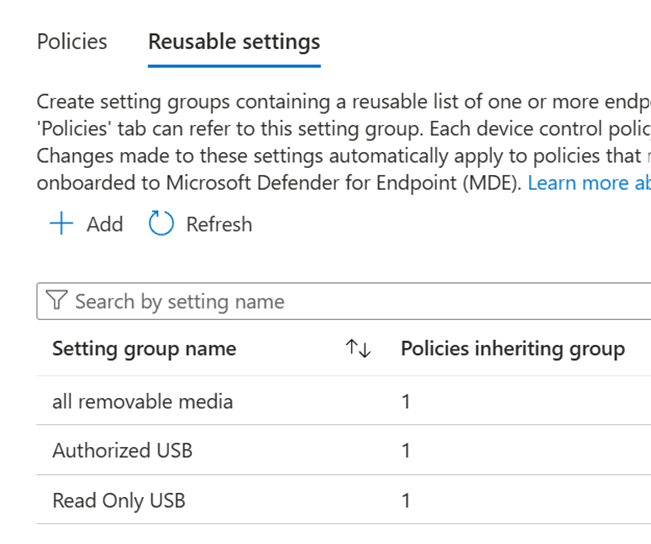
Task: Toggle sort using the up-down arrows icon
Action: [358, 349]
